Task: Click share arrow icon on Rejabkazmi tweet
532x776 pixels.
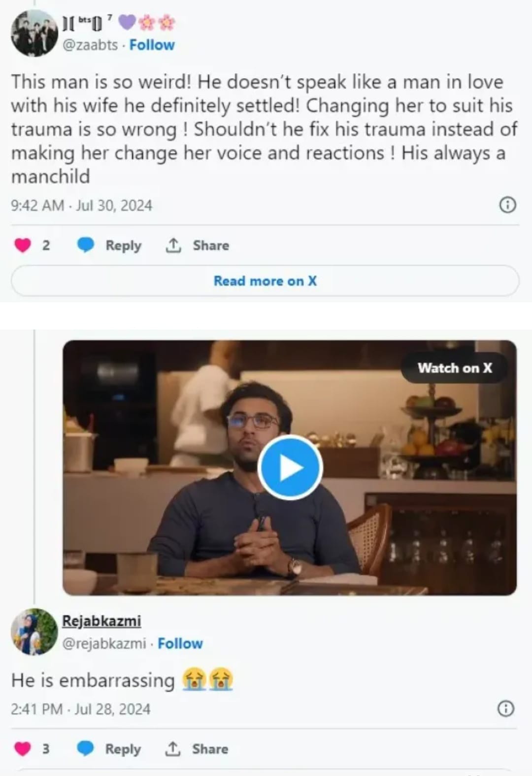Action: point(172,748)
